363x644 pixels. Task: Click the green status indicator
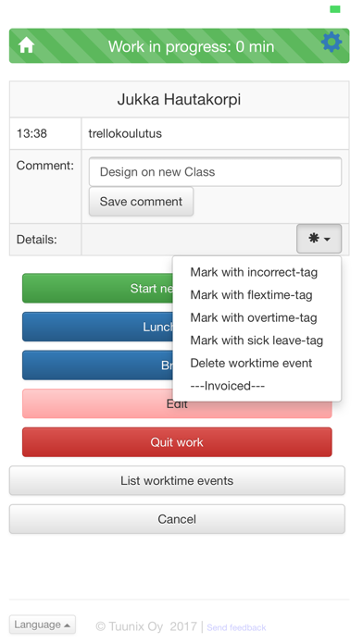[335, 9]
